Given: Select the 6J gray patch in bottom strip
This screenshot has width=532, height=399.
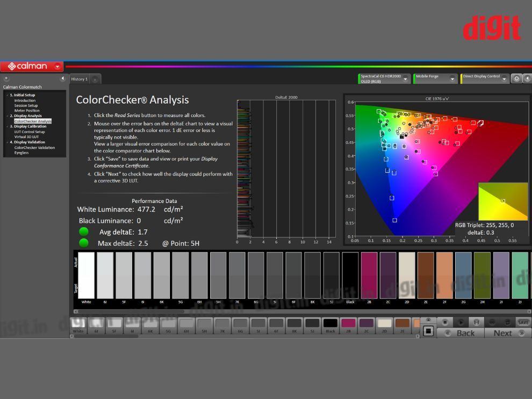Looking at the screenshot, I should pos(96,325).
